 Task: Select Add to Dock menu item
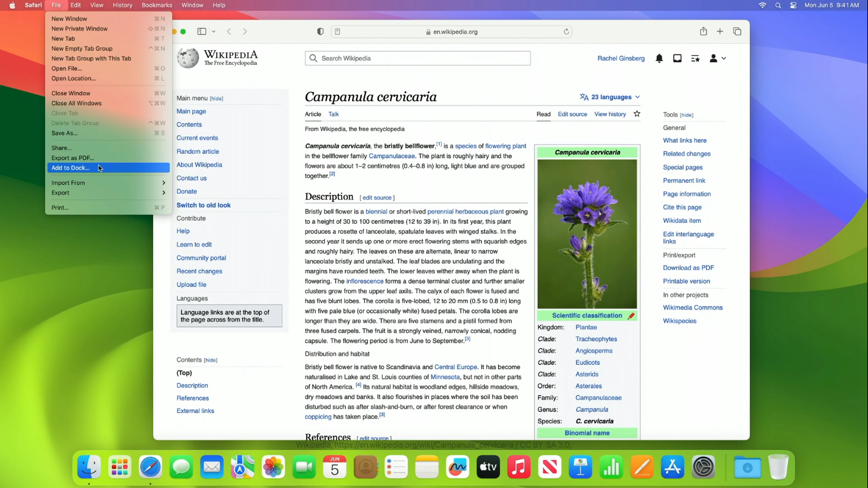(108, 168)
